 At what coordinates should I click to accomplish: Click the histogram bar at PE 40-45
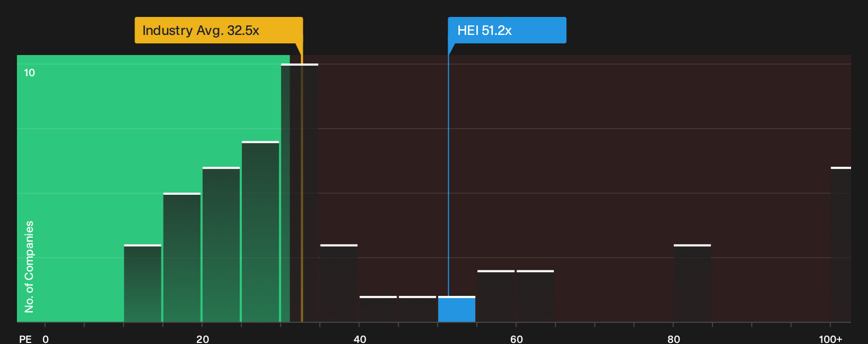tap(378, 309)
